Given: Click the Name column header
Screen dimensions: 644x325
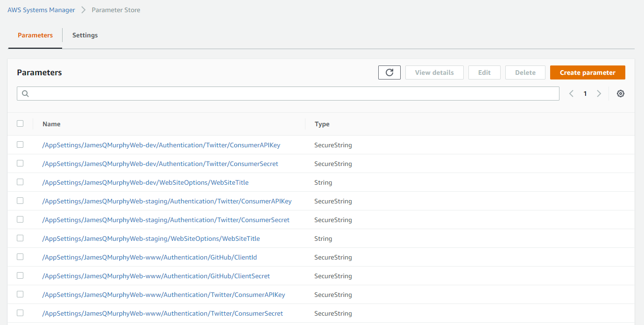Looking at the screenshot, I should [51, 124].
